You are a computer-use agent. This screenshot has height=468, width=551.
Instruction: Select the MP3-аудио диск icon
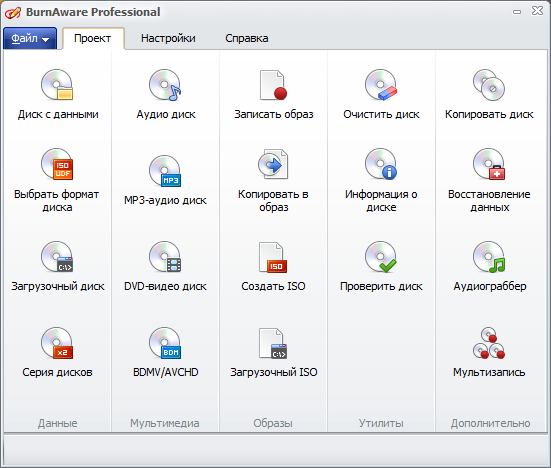(x=165, y=171)
